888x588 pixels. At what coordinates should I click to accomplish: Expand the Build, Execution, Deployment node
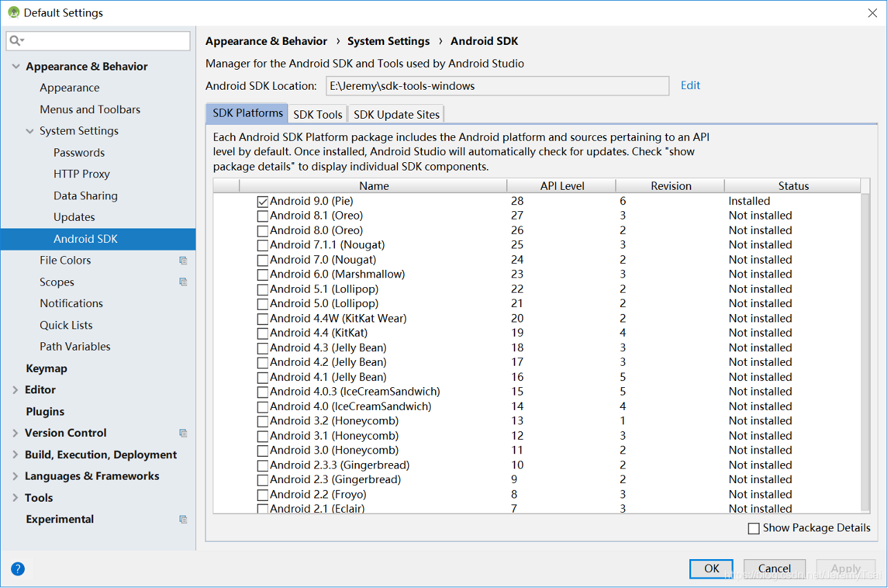[15, 455]
